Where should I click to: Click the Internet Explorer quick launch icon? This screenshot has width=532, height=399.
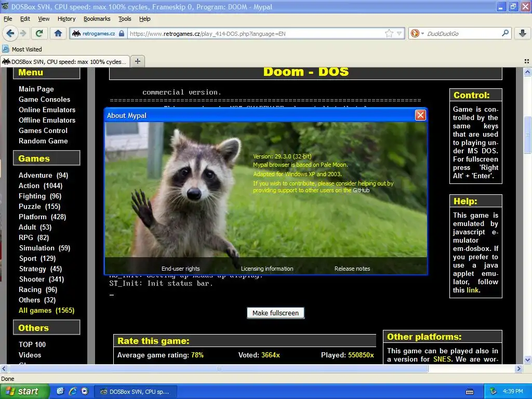73,391
